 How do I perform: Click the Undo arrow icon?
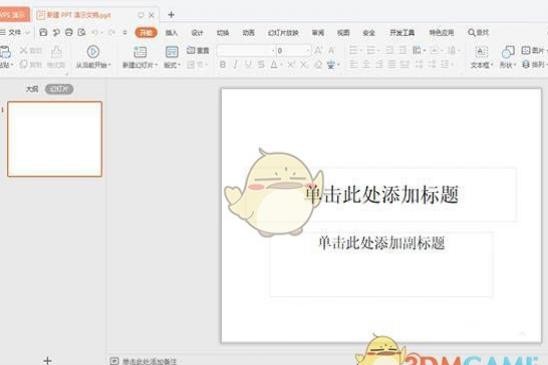pos(95,33)
